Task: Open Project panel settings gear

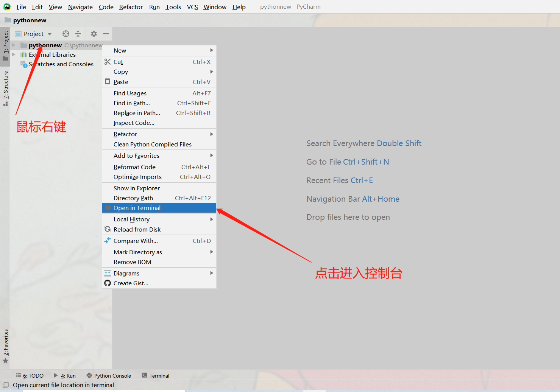Action: click(94, 34)
